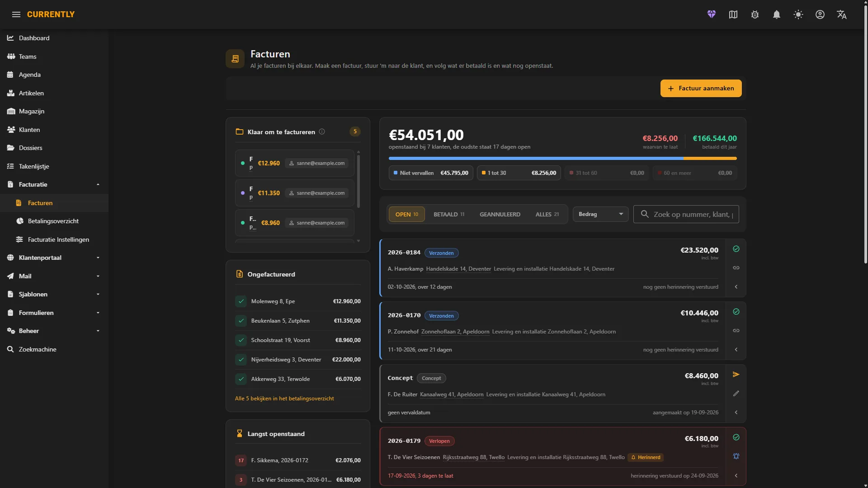Mark invoice 2026-0179 paid with check icon
This screenshot has height=488, width=868.
coord(736,437)
